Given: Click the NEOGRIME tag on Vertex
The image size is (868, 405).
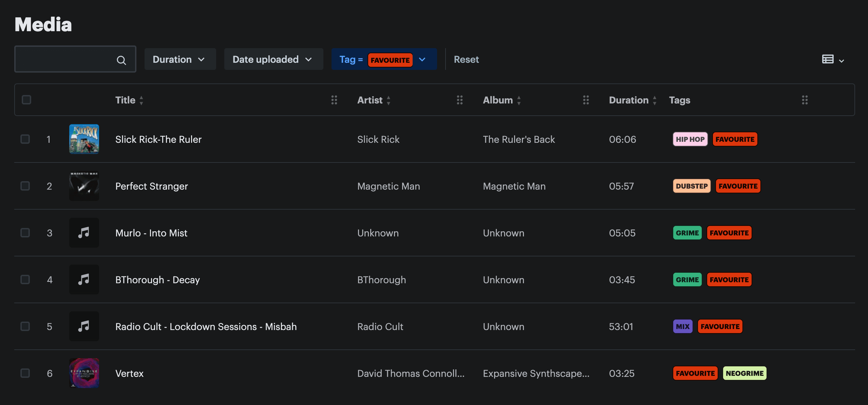Looking at the screenshot, I should (744, 373).
